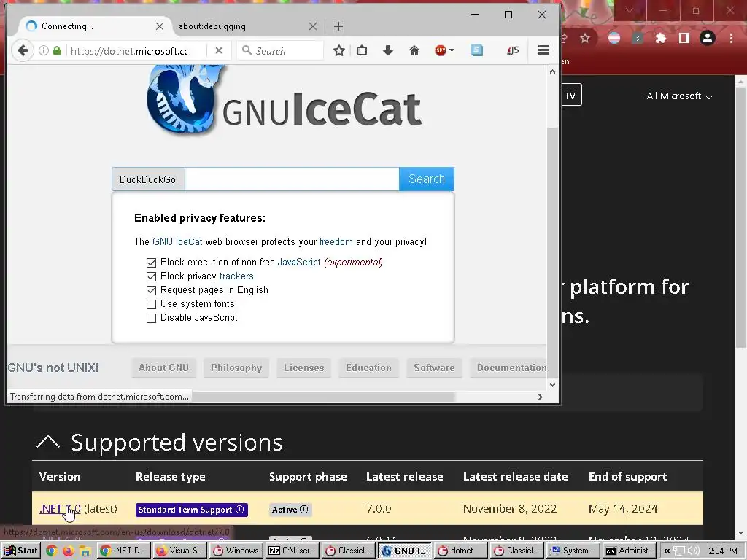This screenshot has height=560, width=747.
Task: Open Chrome profile avatar icon
Action: click(708, 38)
